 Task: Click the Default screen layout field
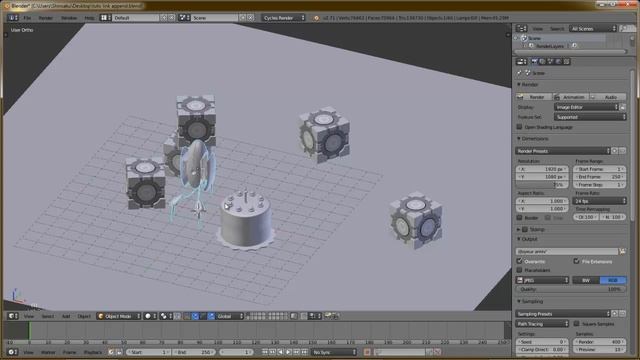(136, 18)
